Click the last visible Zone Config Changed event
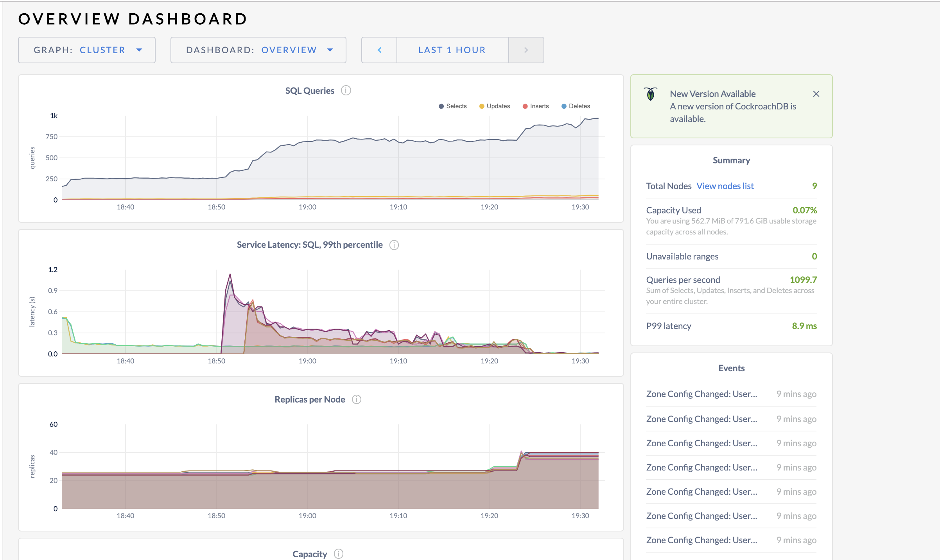This screenshot has height=560, width=940. pos(731,540)
